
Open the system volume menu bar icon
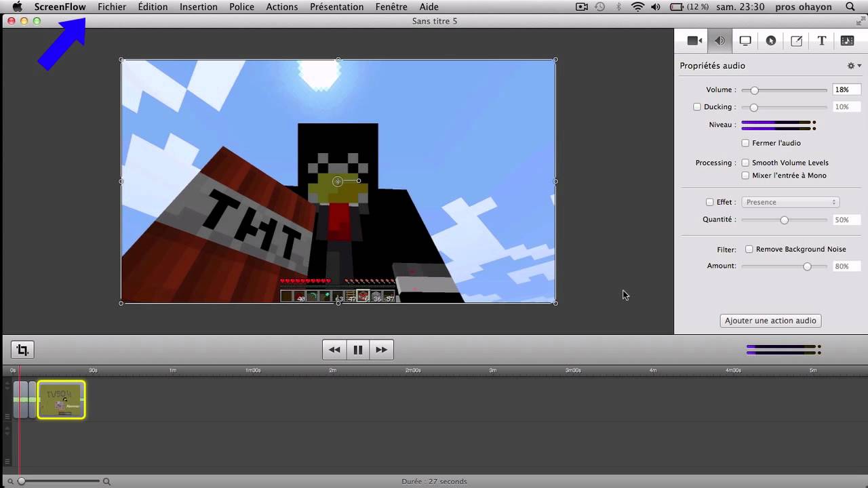pyautogui.click(x=656, y=7)
